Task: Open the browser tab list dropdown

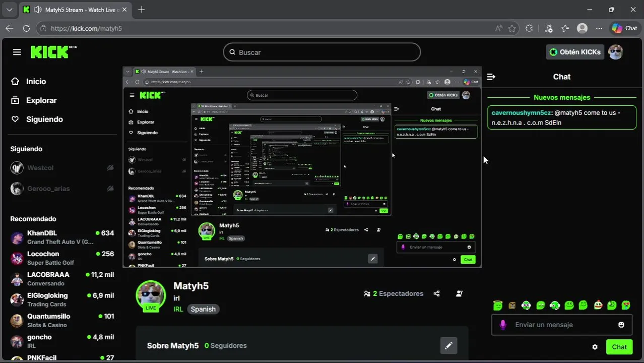Action: (x=9, y=10)
